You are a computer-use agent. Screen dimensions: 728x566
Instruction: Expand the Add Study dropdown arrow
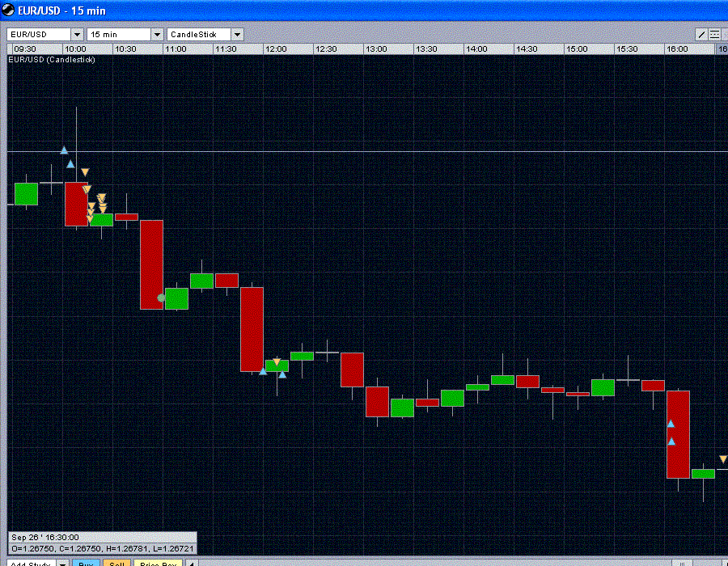pyautogui.click(x=62, y=563)
